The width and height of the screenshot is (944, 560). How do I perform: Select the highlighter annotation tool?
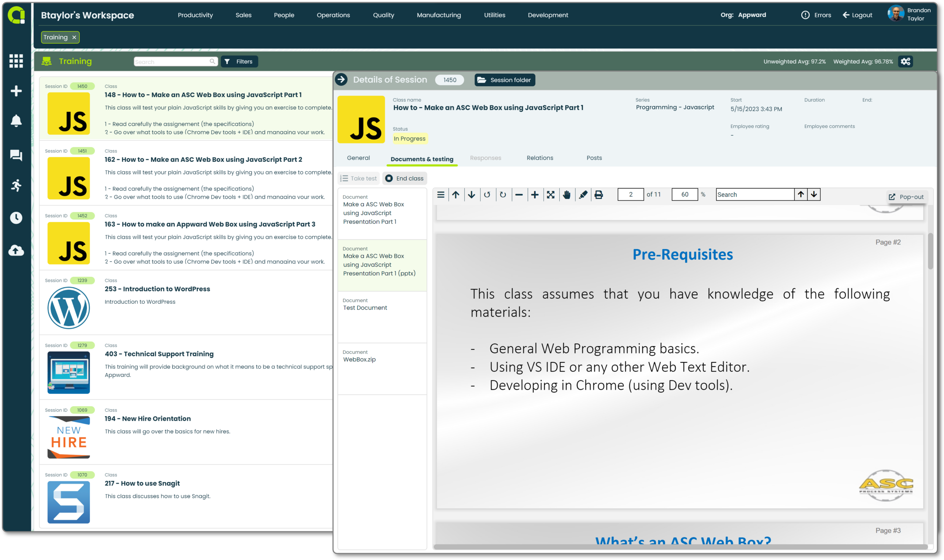point(583,195)
